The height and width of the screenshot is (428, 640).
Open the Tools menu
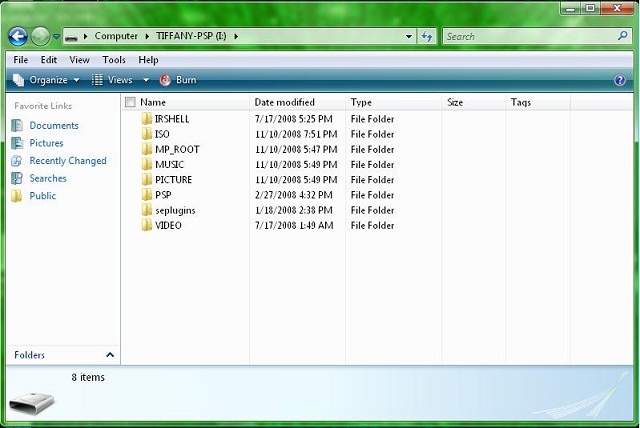(114, 60)
